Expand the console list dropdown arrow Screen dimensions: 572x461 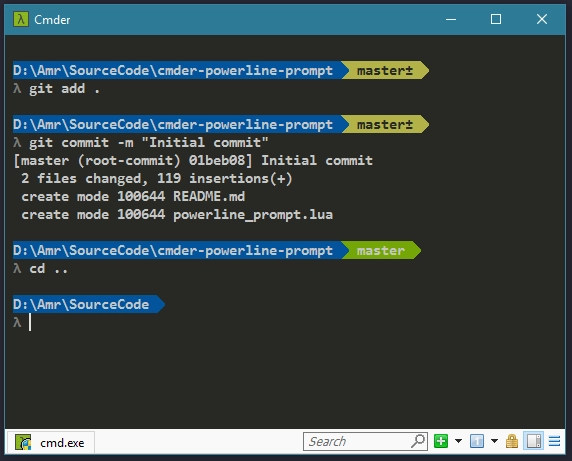[x=494, y=441]
